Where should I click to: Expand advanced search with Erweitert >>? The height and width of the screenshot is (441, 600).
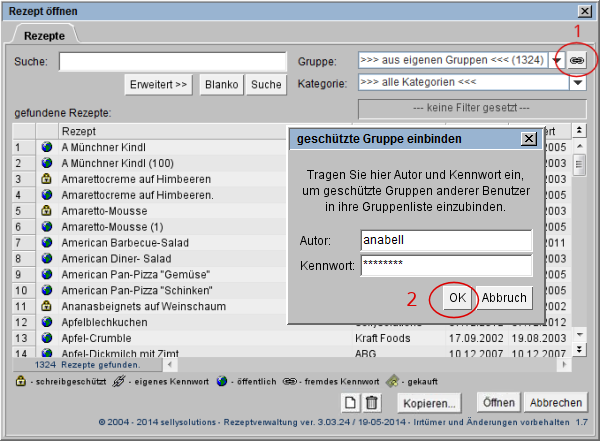[159, 84]
